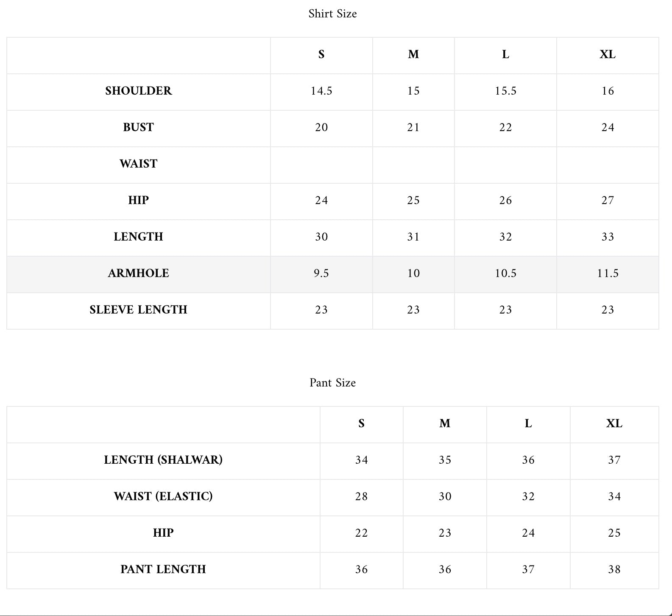Click the Pant Size table title
The height and width of the screenshot is (616, 672).
pos(332,383)
